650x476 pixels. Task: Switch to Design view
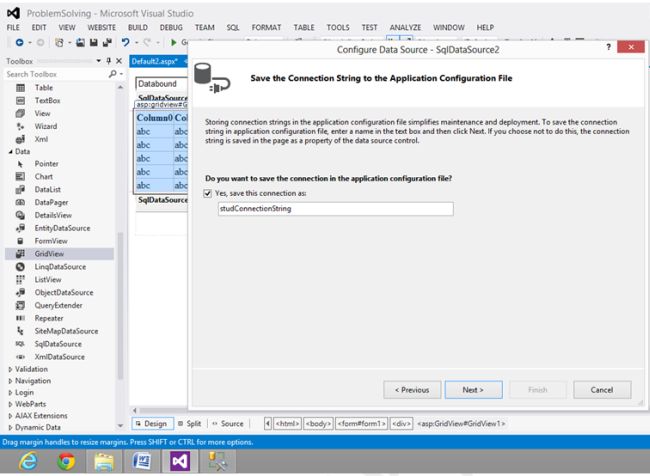point(152,424)
